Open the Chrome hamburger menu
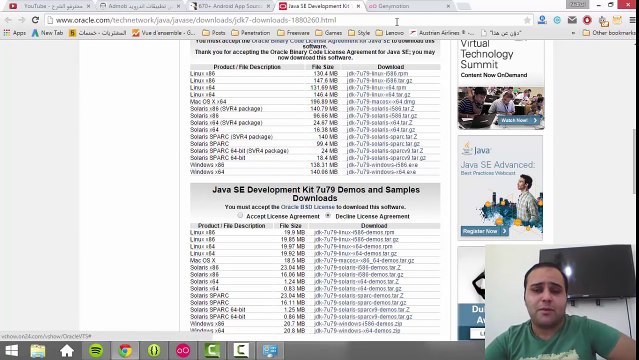639x360 pixels. [x=632, y=20]
